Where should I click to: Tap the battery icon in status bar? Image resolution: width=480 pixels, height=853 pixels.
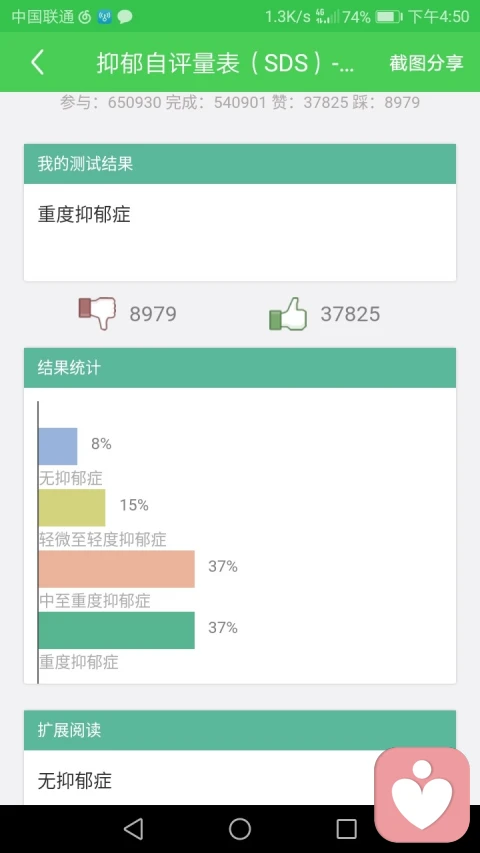[x=388, y=16]
